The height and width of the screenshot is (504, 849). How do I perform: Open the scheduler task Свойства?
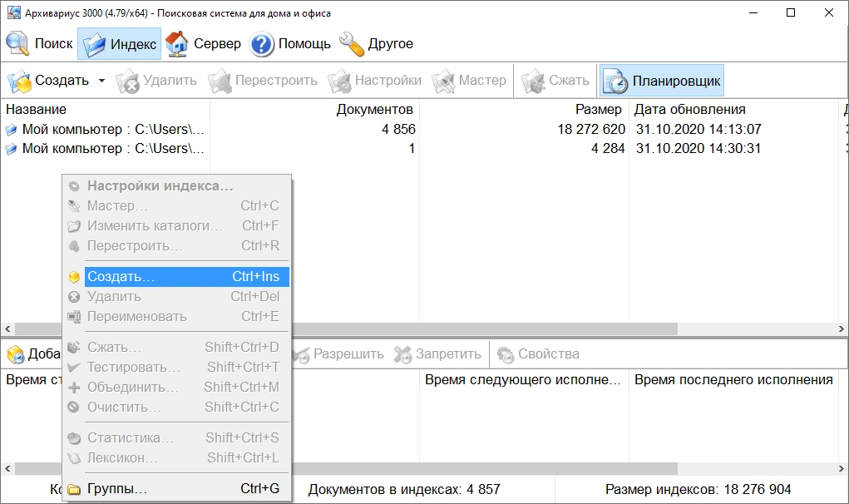pyautogui.click(x=538, y=354)
